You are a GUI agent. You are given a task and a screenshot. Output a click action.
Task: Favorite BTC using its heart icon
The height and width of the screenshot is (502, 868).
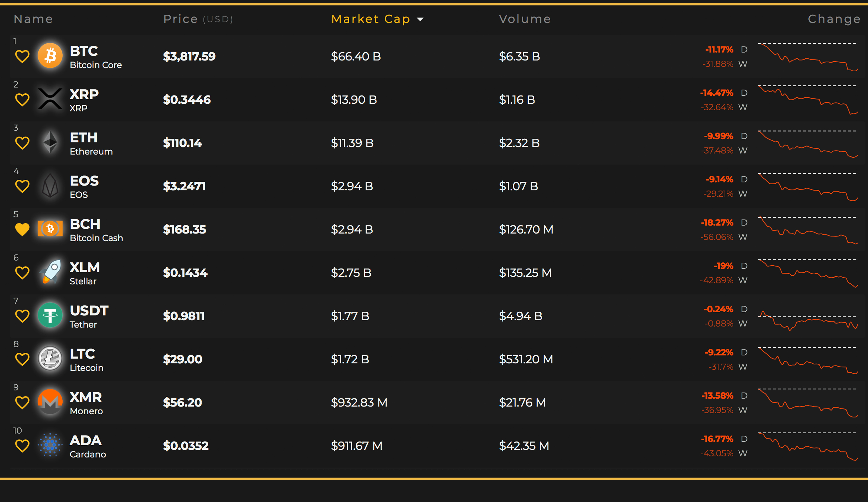(23, 56)
